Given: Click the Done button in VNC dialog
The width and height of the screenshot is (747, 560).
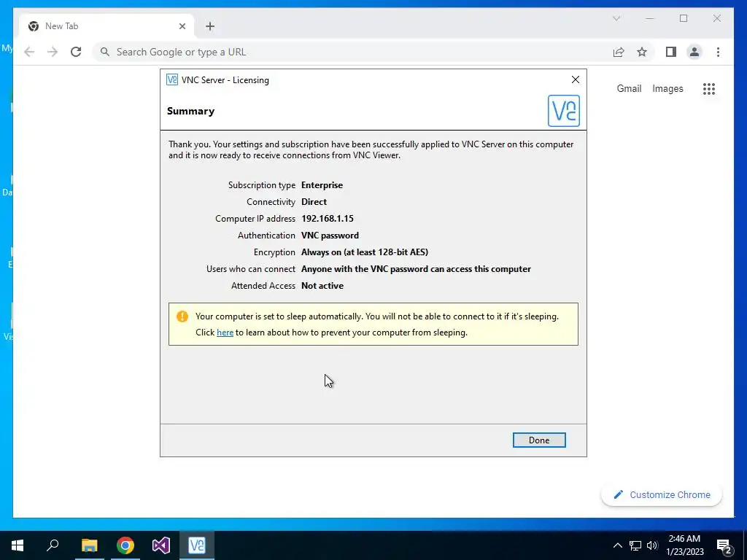Looking at the screenshot, I should pos(539,440).
